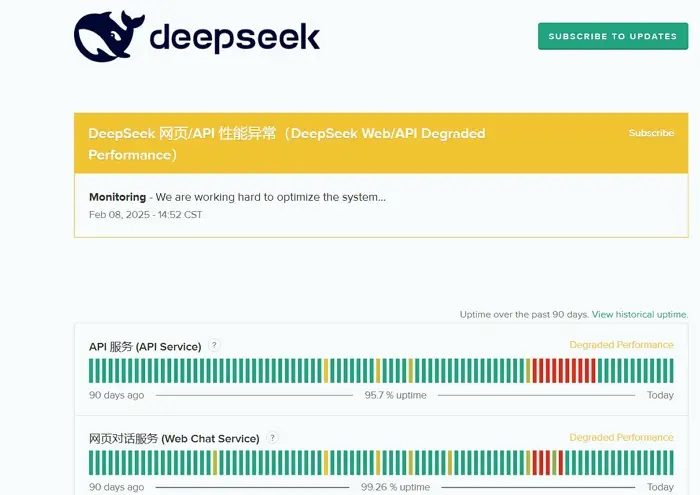Screen dimensions: 700x495
Task: Click the 'Monitoring' status label
Action: (117, 197)
